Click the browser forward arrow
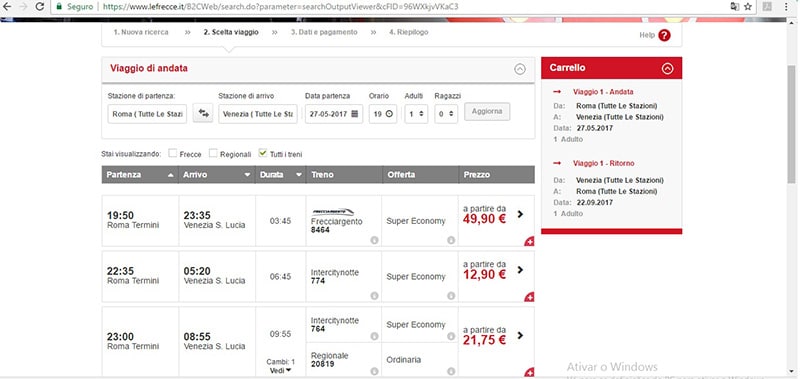Image resolution: width=800 pixels, height=379 pixels. tap(23, 7)
